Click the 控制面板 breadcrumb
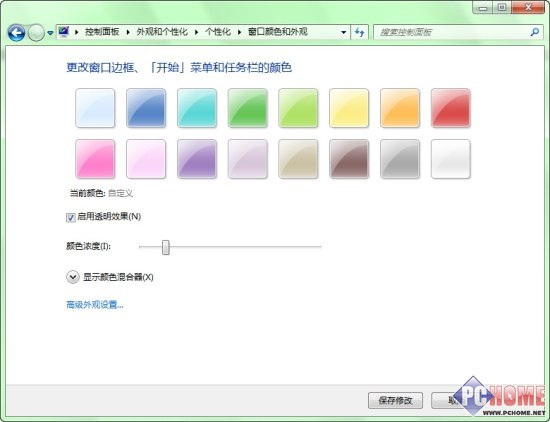 (102, 32)
